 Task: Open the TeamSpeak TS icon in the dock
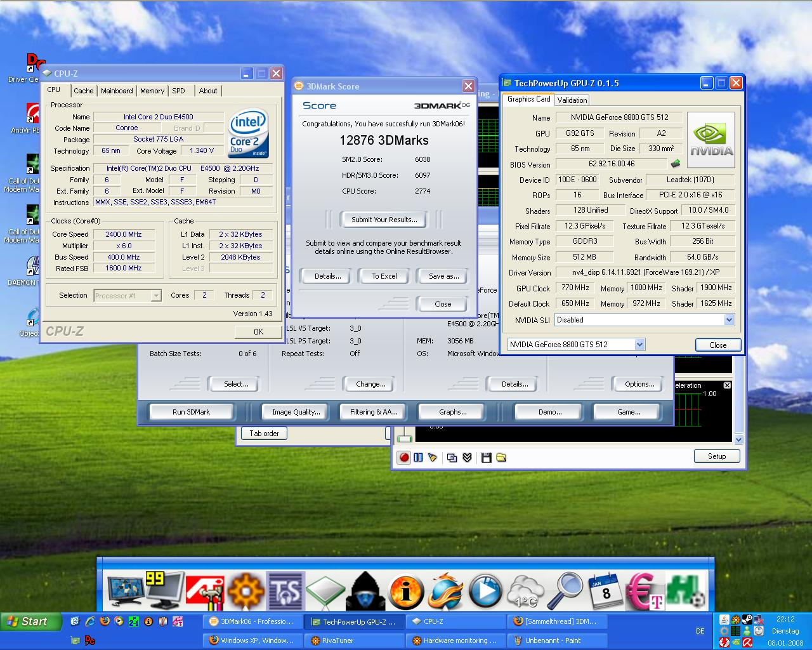[285, 592]
